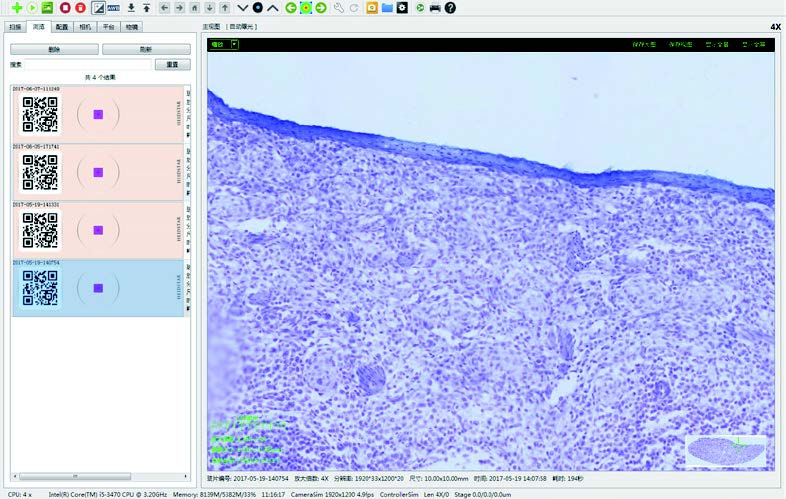
Task: Click the 删除 delete button
Action: (x=53, y=49)
